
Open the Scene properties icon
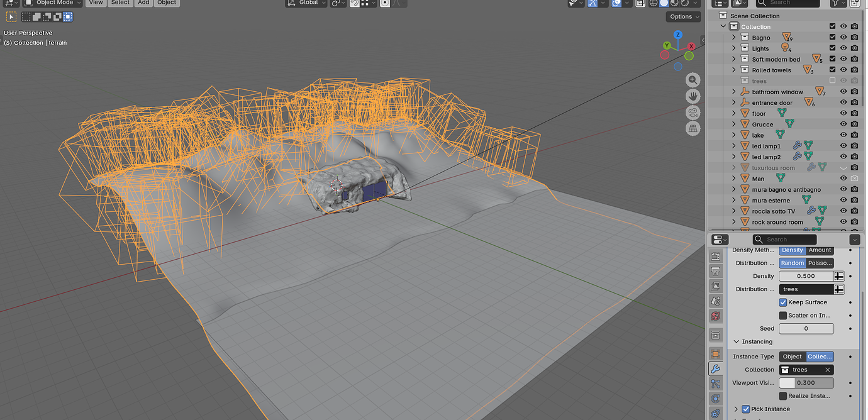pyautogui.click(x=715, y=301)
